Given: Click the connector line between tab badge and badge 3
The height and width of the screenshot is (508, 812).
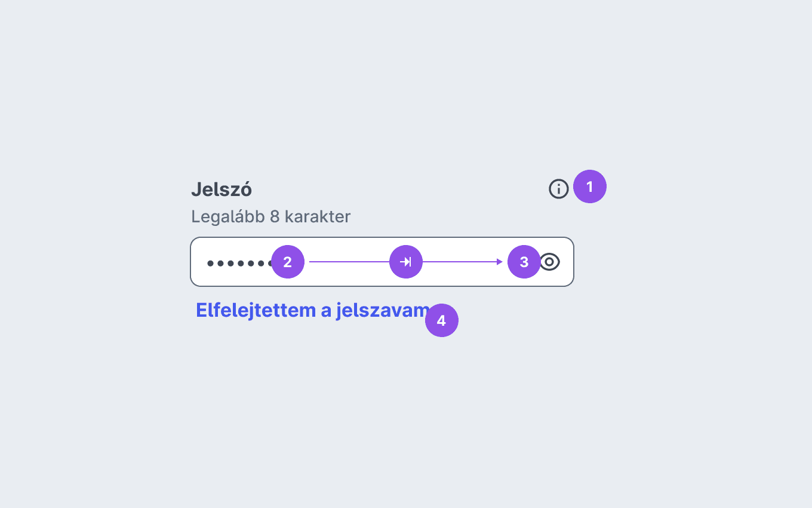Looking at the screenshot, I should coord(460,262).
